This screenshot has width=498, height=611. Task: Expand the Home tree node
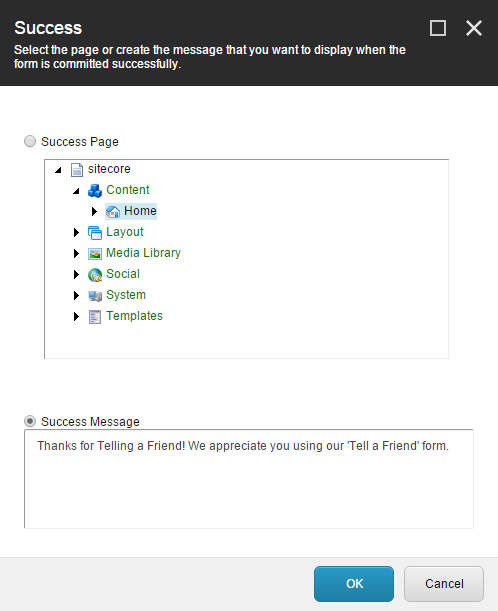pos(94,211)
